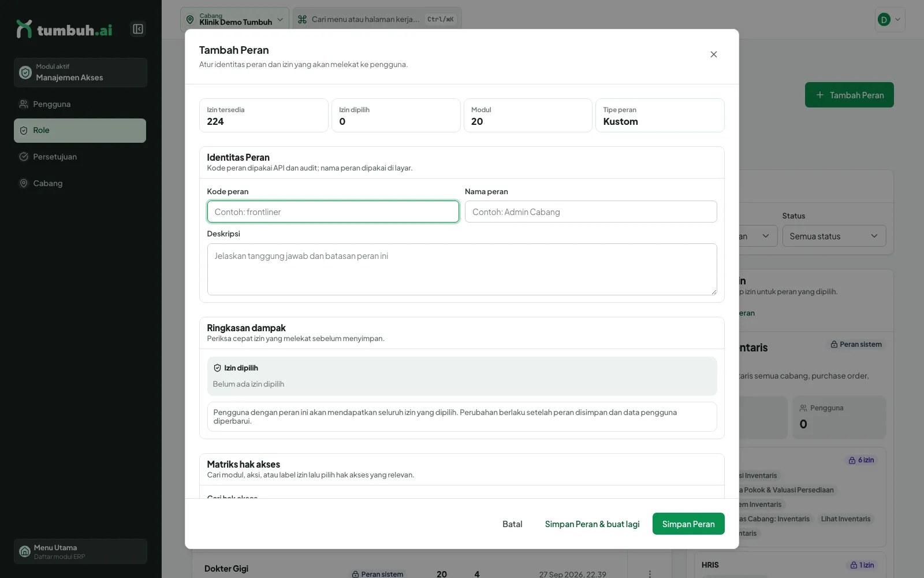Viewport: 924px width, 578px height.
Task: Open the user avatar D menu
Action: [890, 20]
